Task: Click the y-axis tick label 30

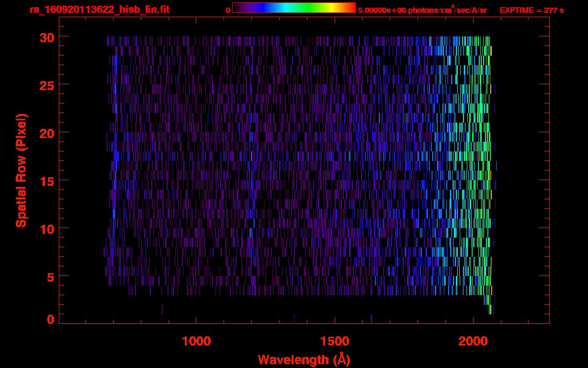Action: tap(47, 37)
